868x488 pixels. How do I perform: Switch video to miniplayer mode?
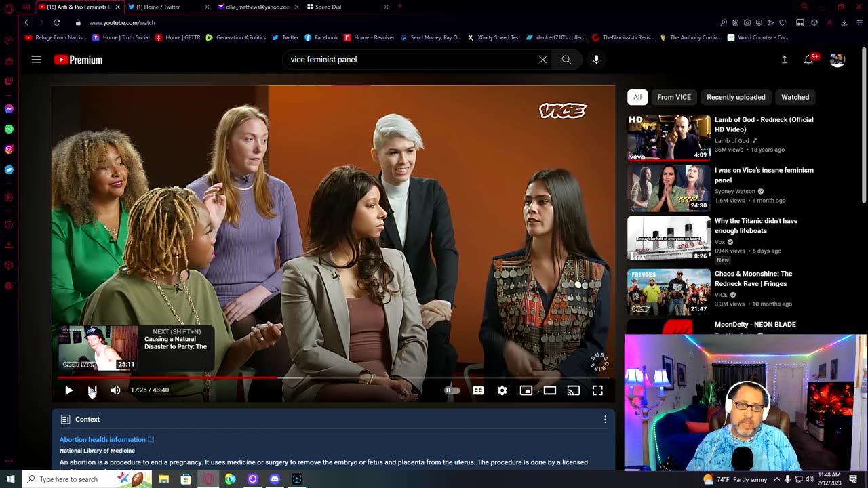click(x=526, y=390)
